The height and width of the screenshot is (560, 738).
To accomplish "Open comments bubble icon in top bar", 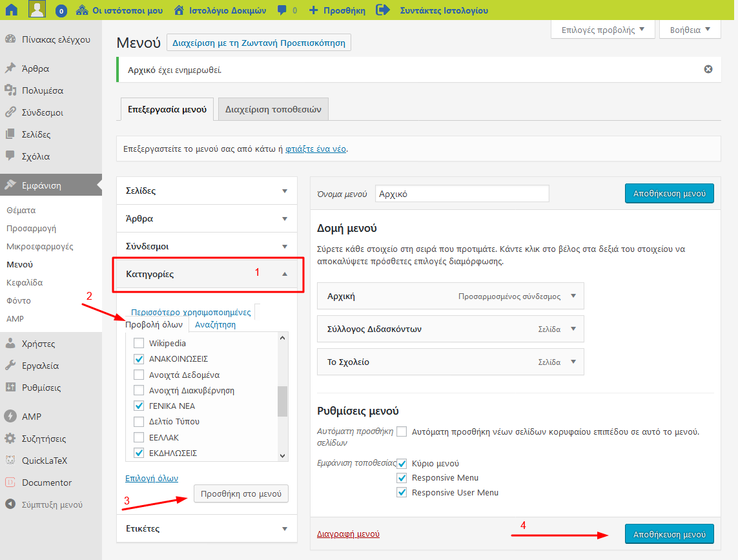I will 282,10.
